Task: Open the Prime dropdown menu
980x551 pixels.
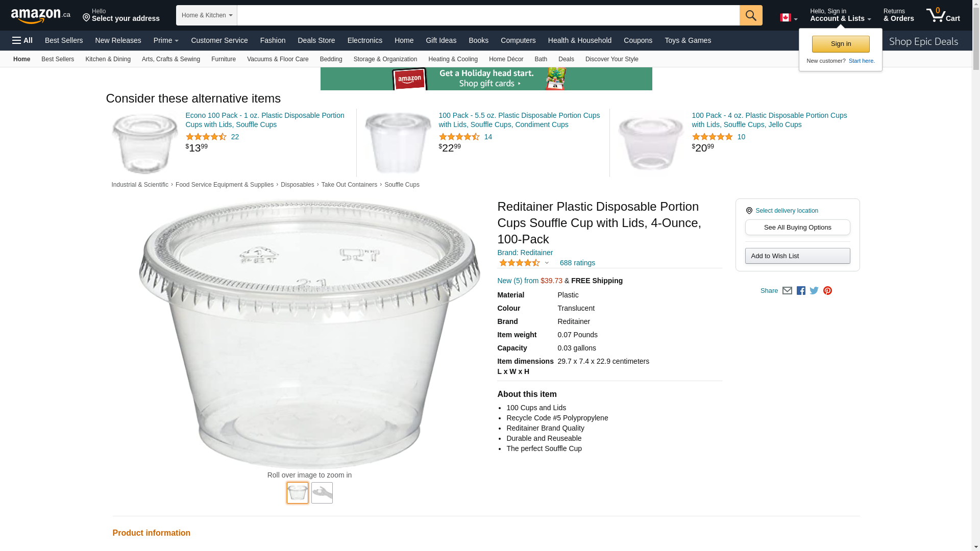Action: tap(166, 40)
